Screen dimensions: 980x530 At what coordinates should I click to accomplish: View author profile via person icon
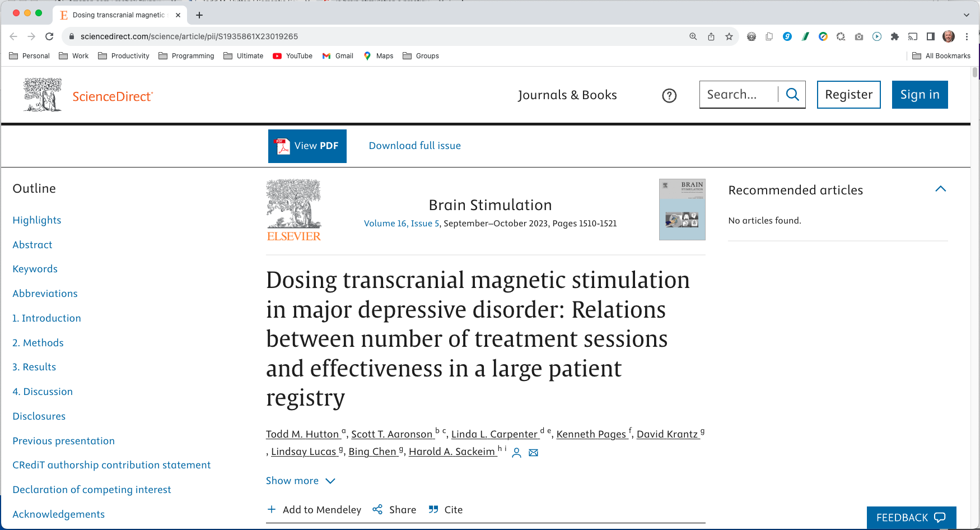pyautogui.click(x=516, y=452)
